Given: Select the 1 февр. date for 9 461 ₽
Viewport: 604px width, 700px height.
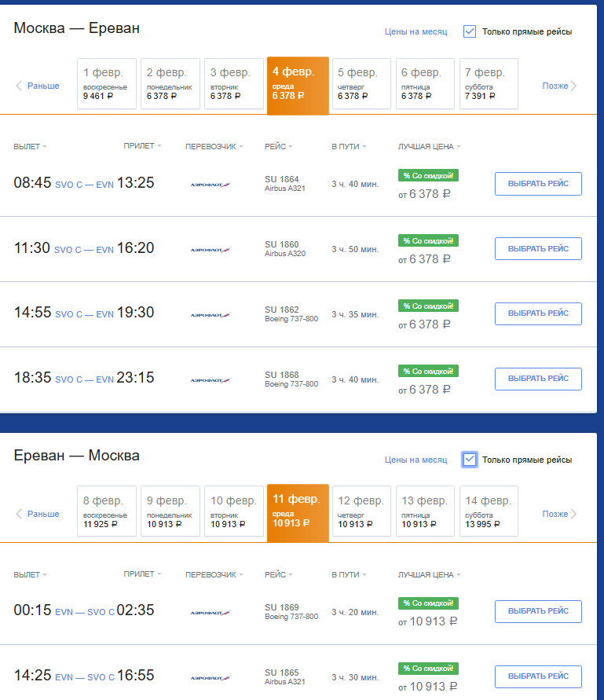Looking at the screenshot, I should (x=107, y=83).
